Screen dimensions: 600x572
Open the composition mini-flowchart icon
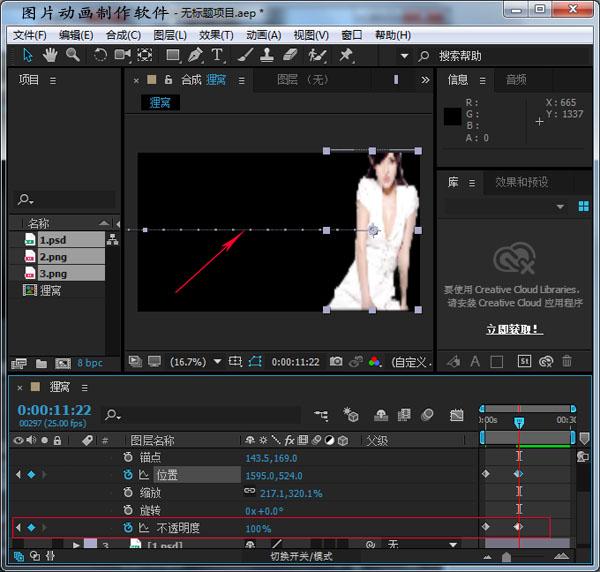[x=321, y=415]
